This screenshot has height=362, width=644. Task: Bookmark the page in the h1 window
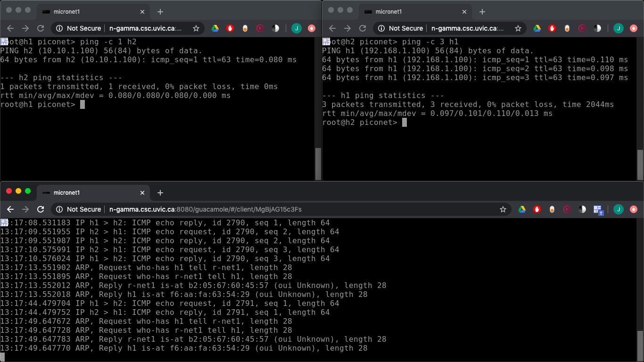coord(196,28)
